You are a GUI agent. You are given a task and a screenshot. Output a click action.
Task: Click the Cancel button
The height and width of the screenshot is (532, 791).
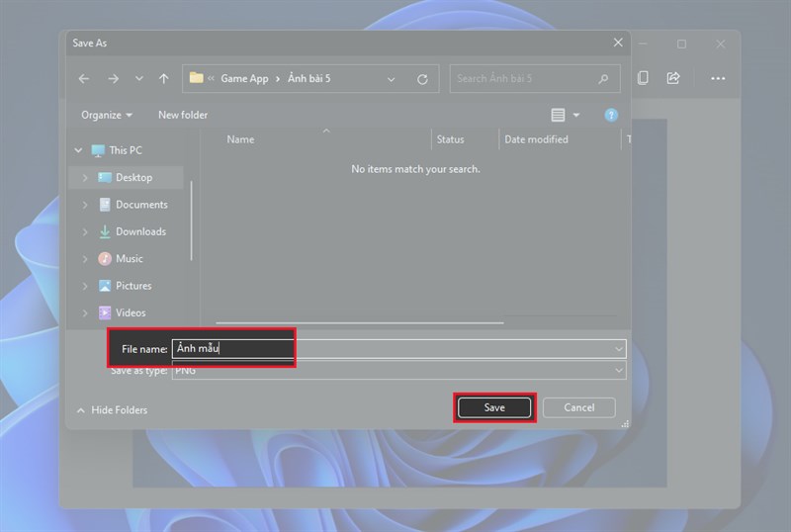pyautogui.click(x=579, y=407)
